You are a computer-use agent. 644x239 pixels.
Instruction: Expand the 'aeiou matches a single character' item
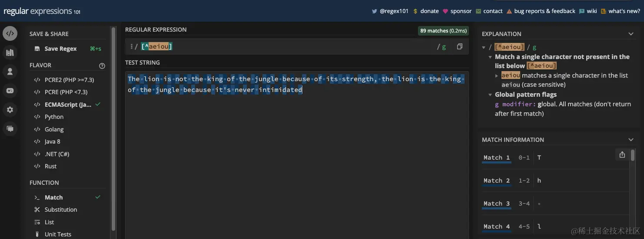coord(497,75)
